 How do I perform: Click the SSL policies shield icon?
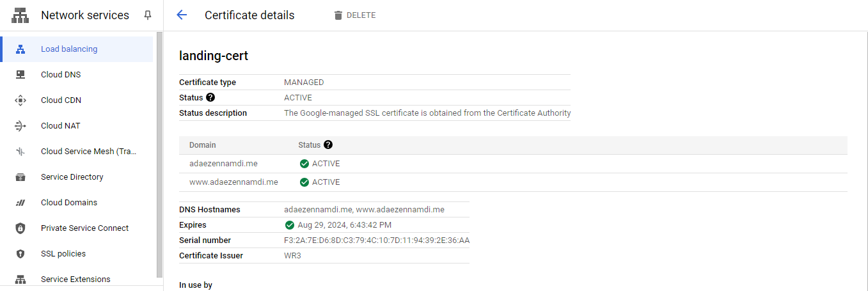tap(20, 254)
